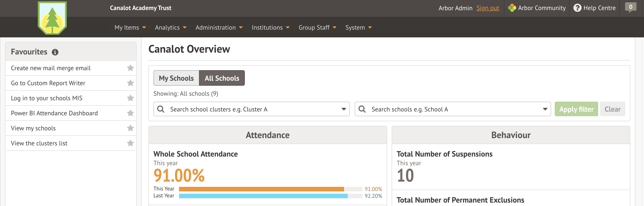Click the Help Centre question mark icon

[577, 8]
